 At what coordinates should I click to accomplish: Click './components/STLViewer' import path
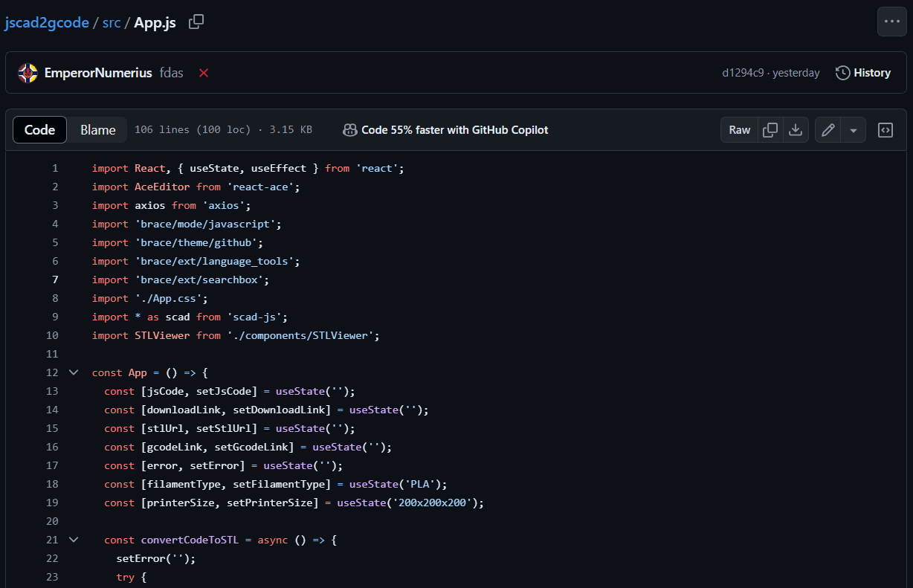(x=300, y=335)
